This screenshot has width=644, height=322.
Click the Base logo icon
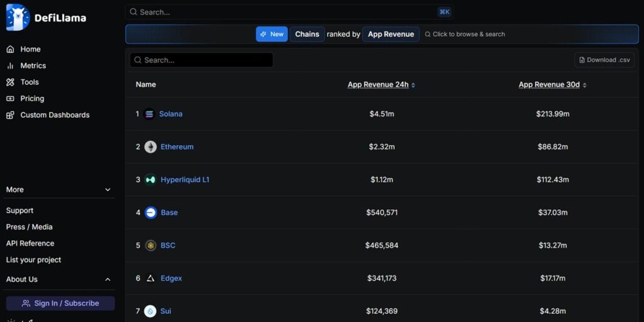pos(151,213)
